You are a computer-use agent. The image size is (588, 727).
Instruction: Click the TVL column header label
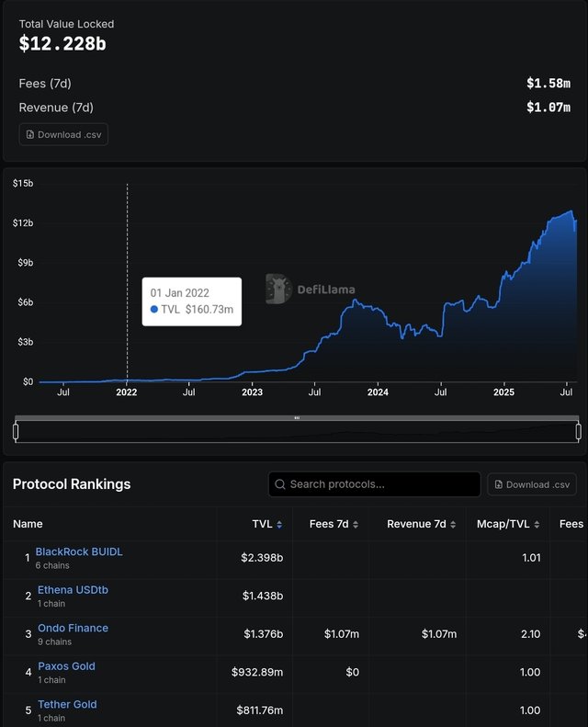click(x=262, y=524)
